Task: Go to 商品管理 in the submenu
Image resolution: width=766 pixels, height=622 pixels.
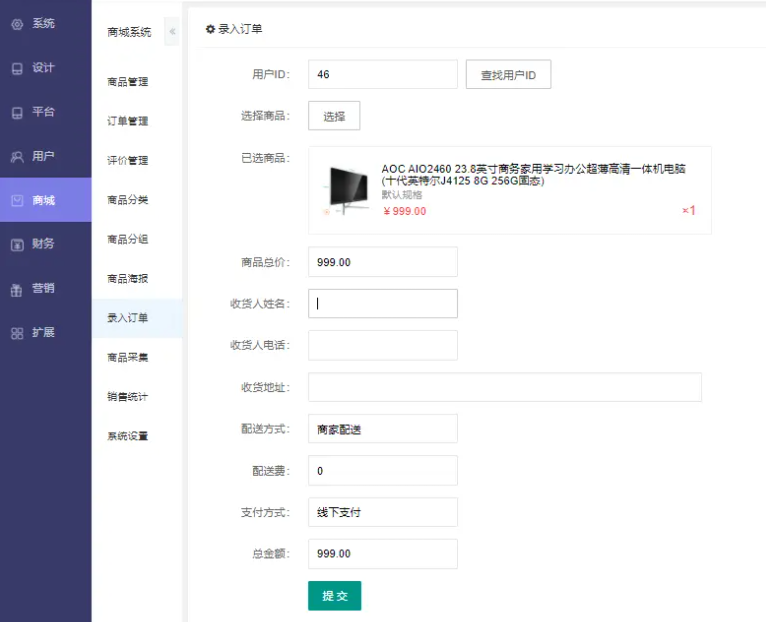Action: point(128,82)
